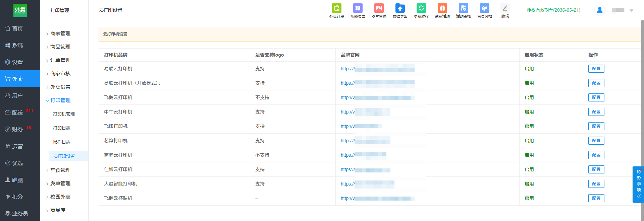This screenshot has height=221, width=644.
Task: Open 业务员 in the left sidebar
Action: [20, 213]
